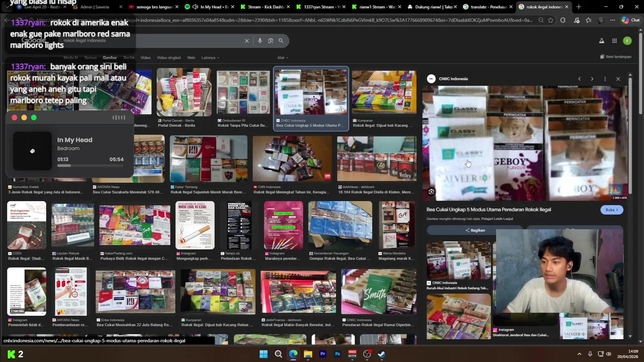This screenshot has width=644, height=362.
Task: Open Premiere Pro from the taskbar
Action: 323,354
